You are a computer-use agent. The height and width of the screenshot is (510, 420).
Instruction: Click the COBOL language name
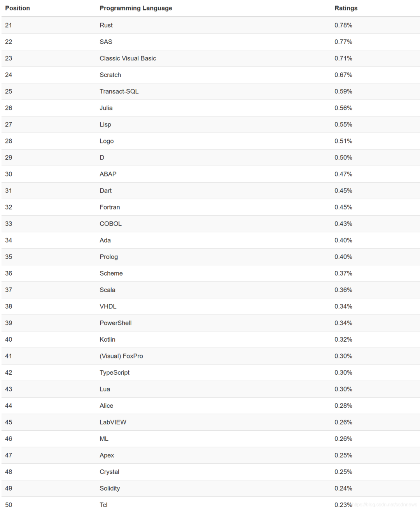pos(110,224)
